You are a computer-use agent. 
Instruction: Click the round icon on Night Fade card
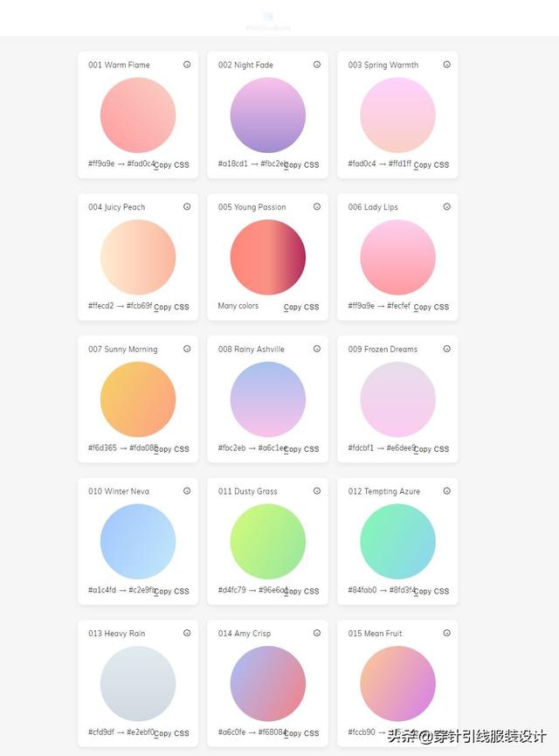tap(317, 65)
